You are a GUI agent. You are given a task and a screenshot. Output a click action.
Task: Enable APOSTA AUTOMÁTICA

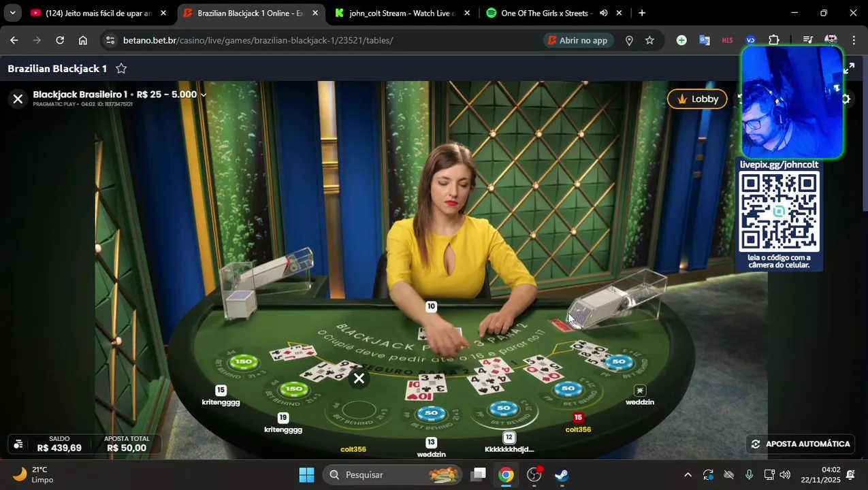(801, 444)
